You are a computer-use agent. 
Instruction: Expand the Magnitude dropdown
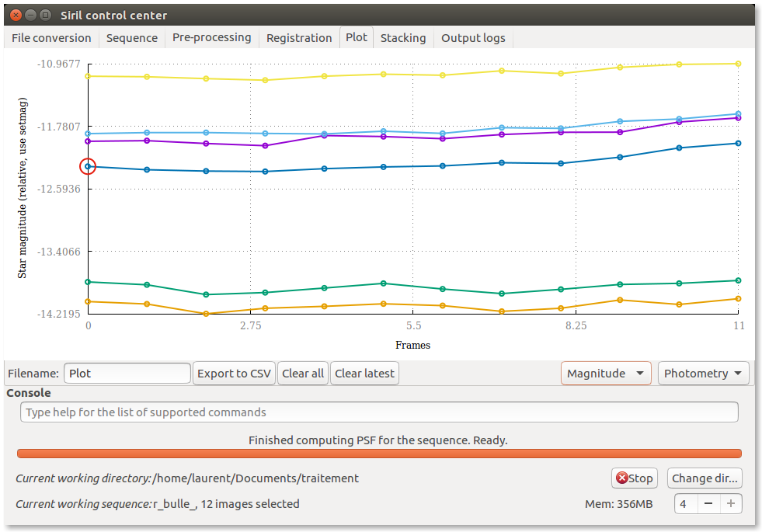point(606,374)
